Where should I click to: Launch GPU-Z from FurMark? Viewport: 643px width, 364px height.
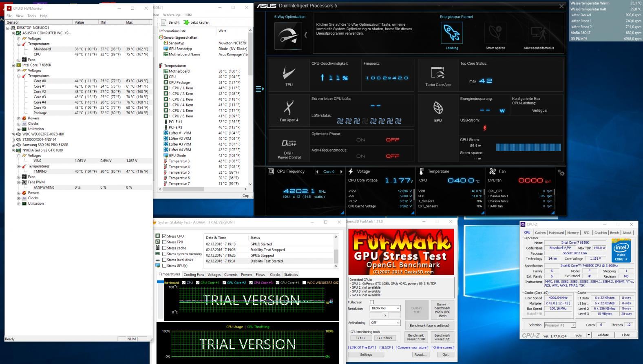(x=361, y=338)
